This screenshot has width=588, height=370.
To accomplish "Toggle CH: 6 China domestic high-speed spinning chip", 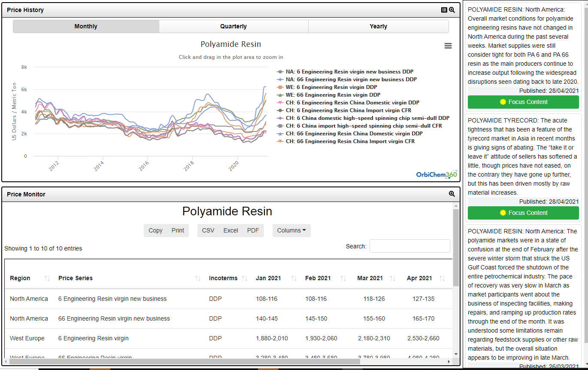I will point(363,118).
